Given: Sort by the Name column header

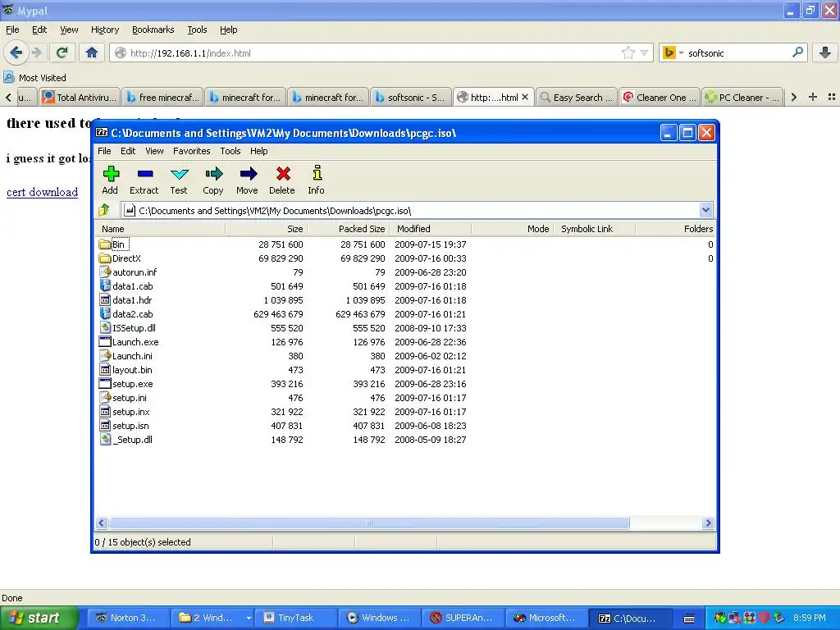Looking at the screenshot, I should [161, 229].
